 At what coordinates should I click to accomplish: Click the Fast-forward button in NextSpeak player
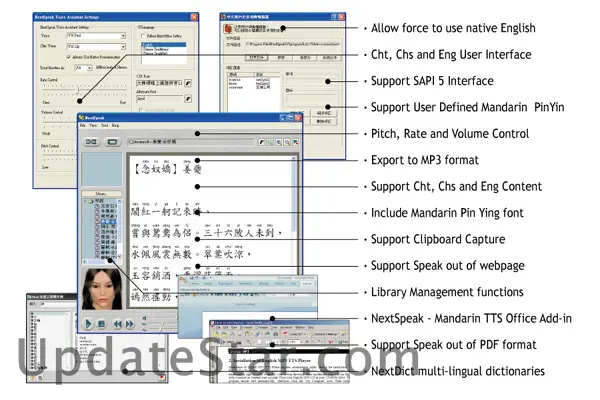click(x=130, y=324)
